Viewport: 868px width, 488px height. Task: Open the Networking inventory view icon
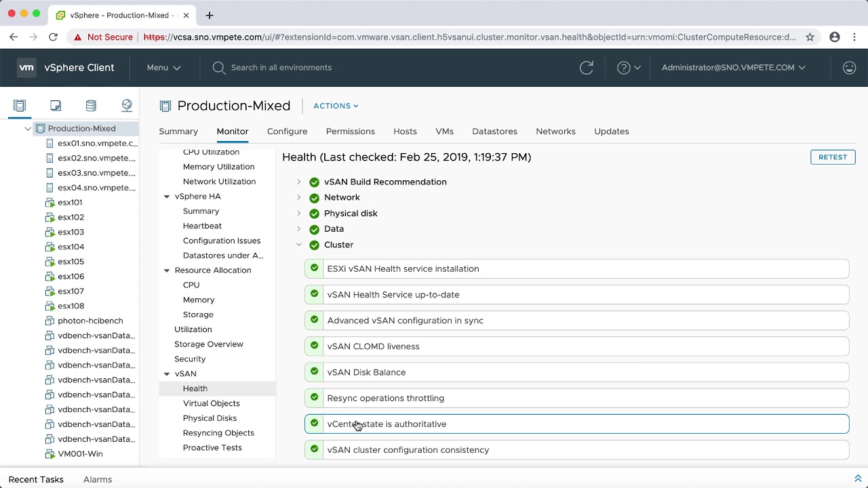(127, 106)
